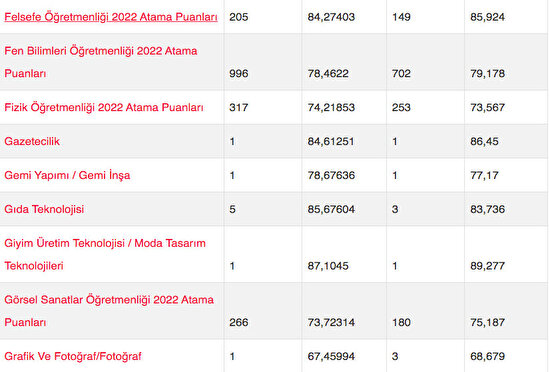550x372 pixels.
Task: Select the 74,21853 score in Fizik row
Action: click(x=331, y=107)
